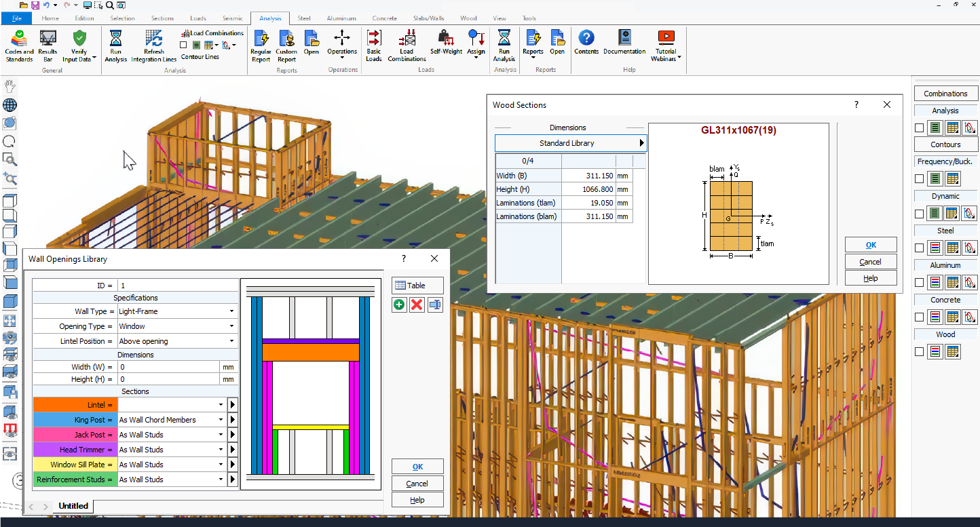This screenshot has width=980, height=527.
Task: Select the Untitled sheet tab
Action: tap(73, 506)
